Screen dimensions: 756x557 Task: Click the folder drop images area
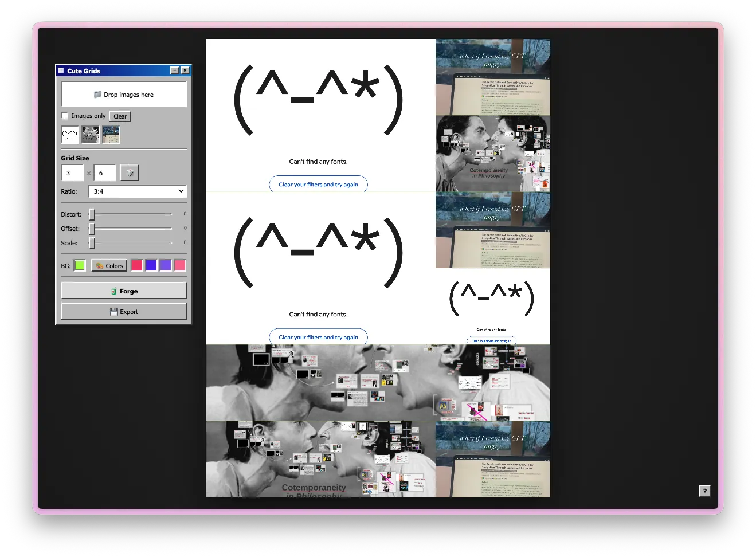point(124,95)
